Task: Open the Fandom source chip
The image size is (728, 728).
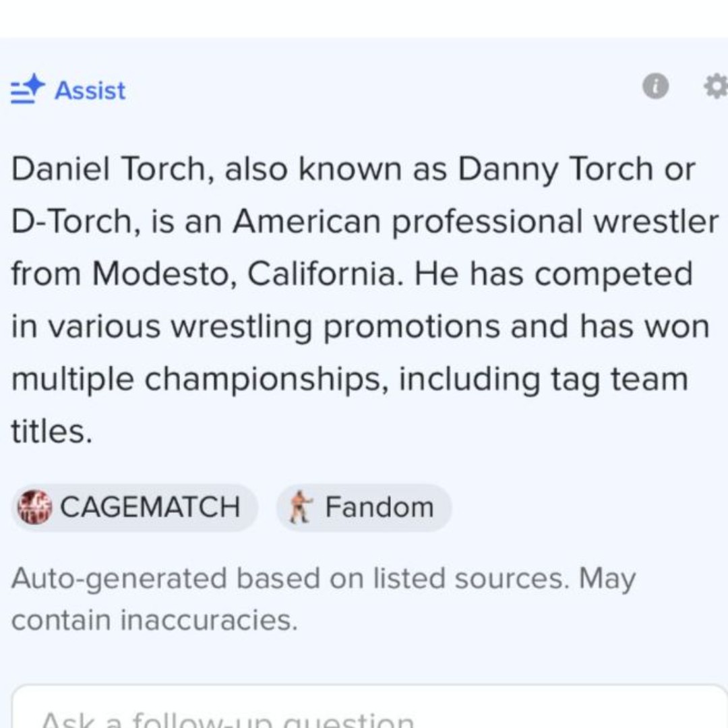Action: tap(364, 507)
